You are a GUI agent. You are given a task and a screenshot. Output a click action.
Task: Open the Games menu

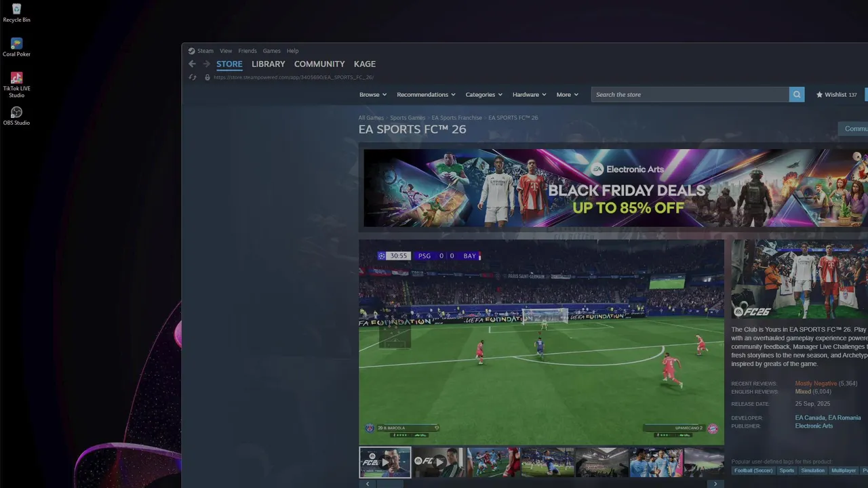pyautogui.click(x=272, y=51)
